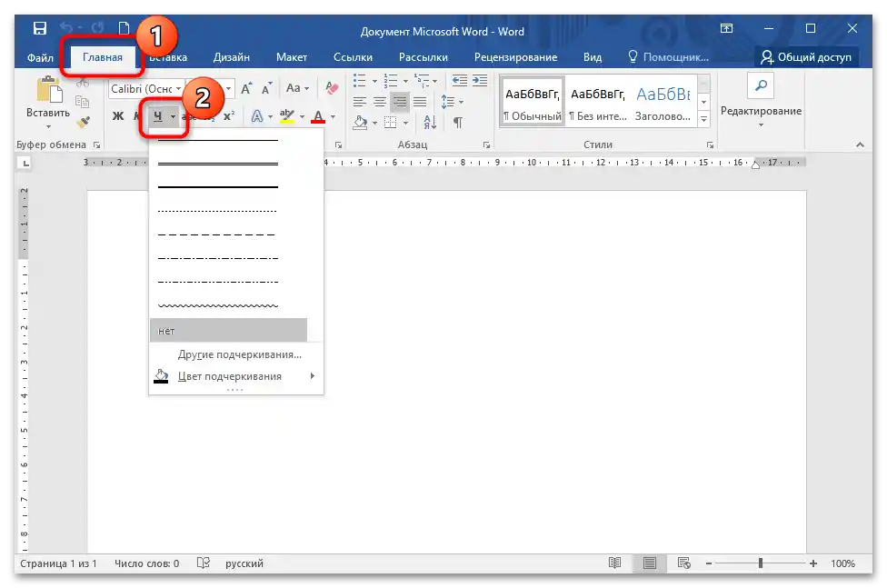This screenshot has width=887, height=588.
Task: Open the ribbon display options icon
Action: click(726, 28)
